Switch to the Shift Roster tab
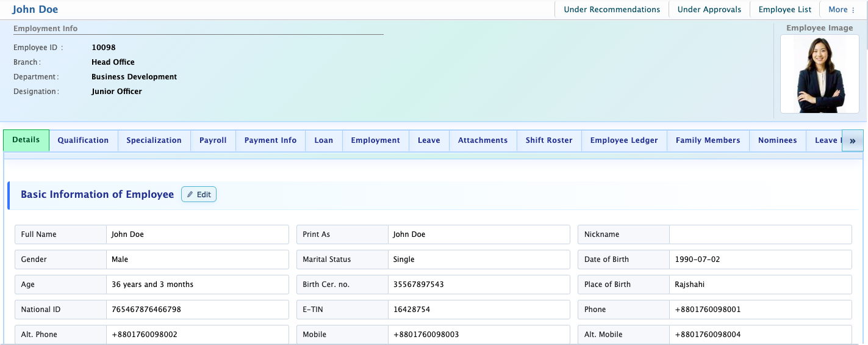 [x=549, y=140]
